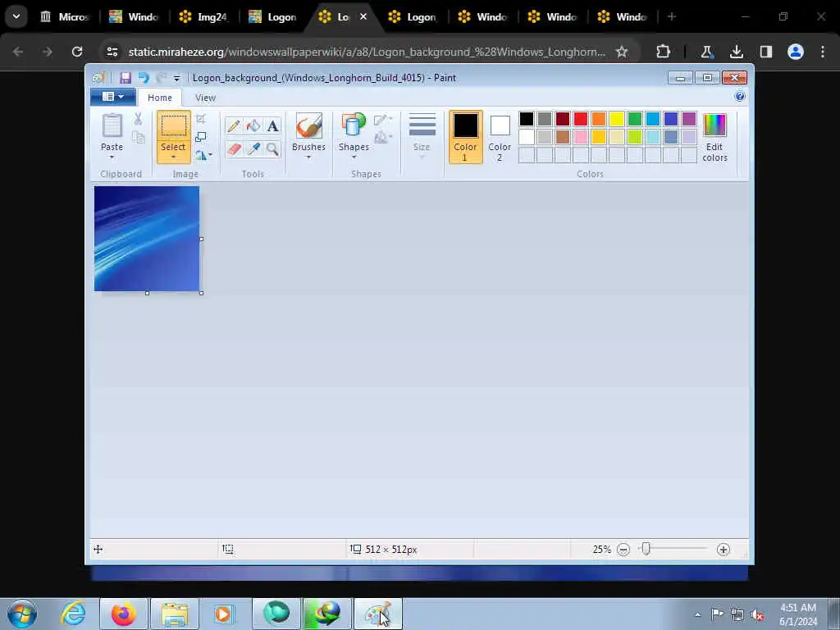
Task: Pick the yellow color swatch
Action: pyautogui.click(x=617, y=119)
